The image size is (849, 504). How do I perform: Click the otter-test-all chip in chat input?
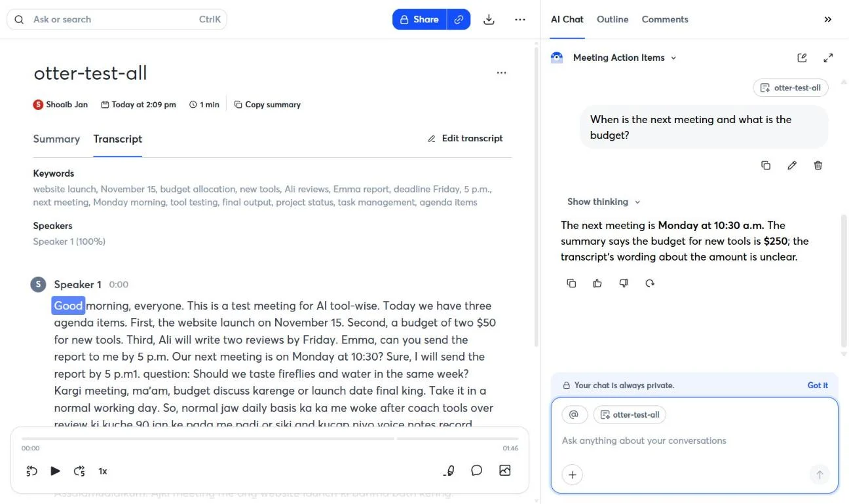[x=630, y=414]
